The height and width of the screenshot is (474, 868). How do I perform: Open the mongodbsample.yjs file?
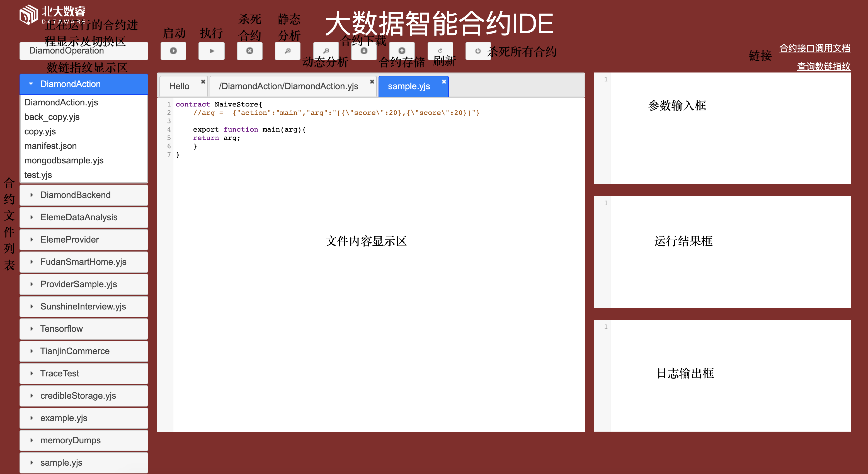[x=64, y=161]
